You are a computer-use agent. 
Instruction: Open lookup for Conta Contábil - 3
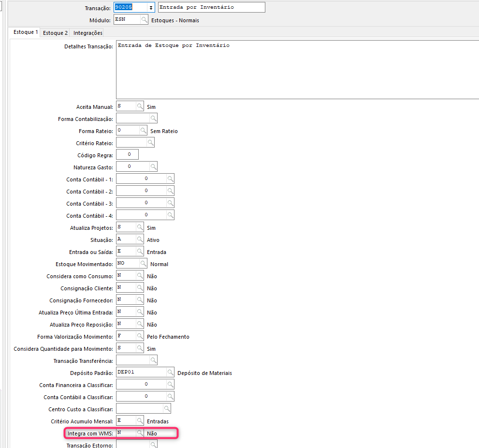[171, 203]
